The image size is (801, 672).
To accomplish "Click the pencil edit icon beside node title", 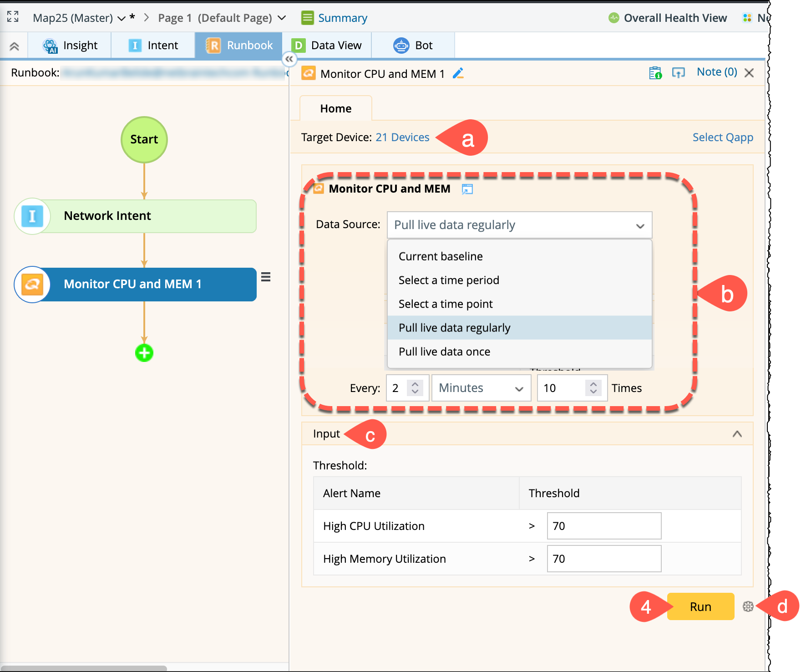I will (458, 73).
